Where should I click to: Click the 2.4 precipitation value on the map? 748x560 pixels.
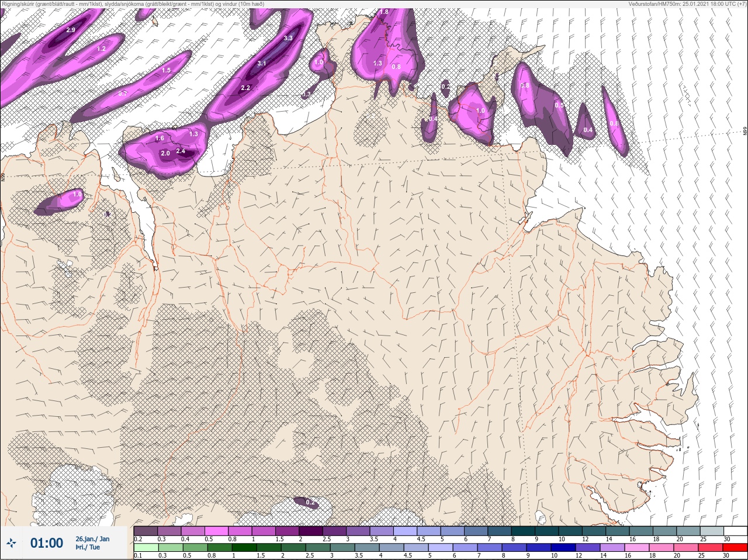click(x=181, y=151)
